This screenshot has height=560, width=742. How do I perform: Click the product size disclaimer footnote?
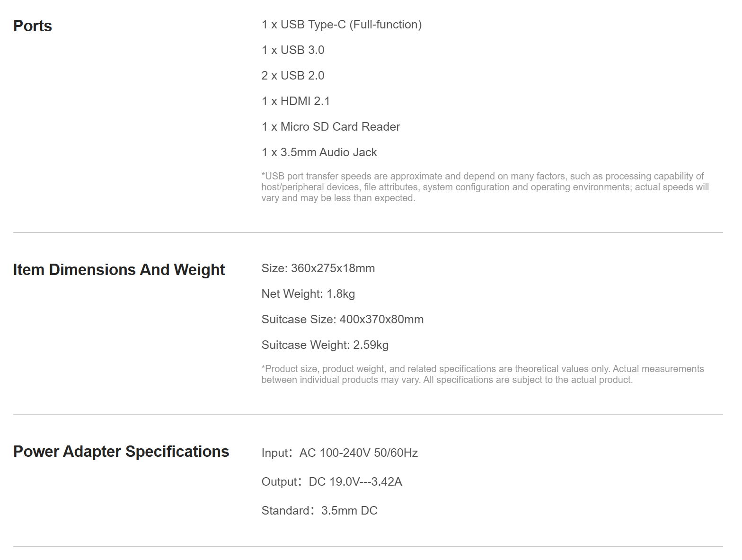coord(483,374)
